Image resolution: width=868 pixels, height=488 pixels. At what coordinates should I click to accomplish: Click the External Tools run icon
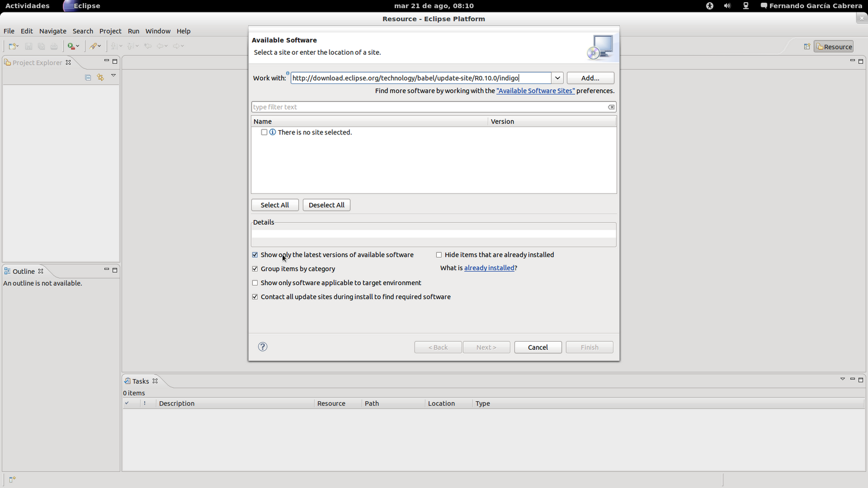71,46
